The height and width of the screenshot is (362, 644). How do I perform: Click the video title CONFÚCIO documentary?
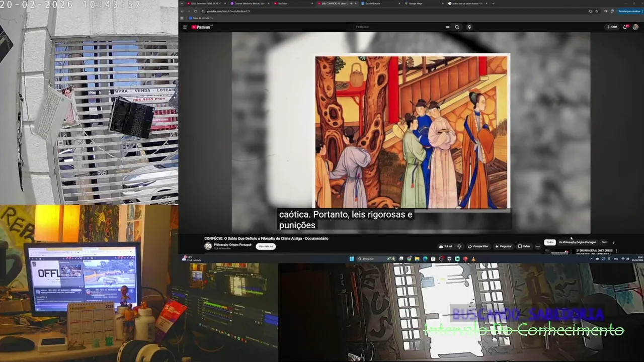pyautogui.click(x=266, y=238)
